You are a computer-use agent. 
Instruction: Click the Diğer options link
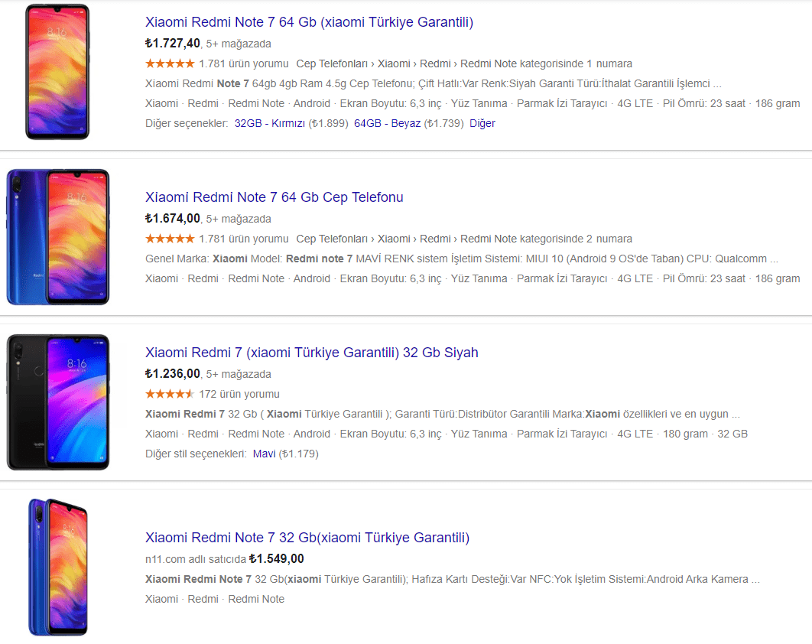(482, 123)
